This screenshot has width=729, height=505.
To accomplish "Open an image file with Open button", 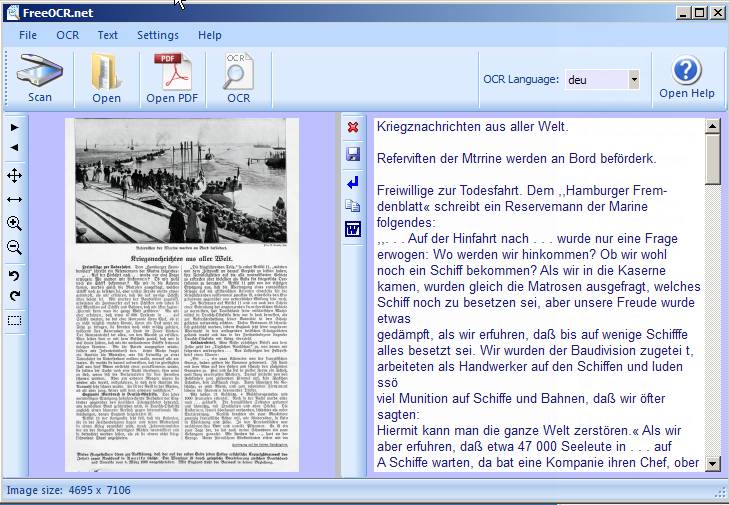I will point(106,78).
